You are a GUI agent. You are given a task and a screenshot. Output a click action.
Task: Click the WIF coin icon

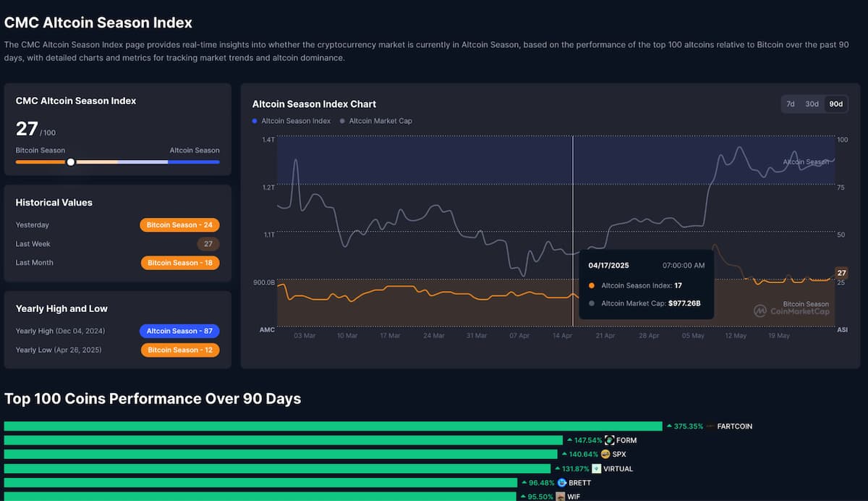(561, 497)
